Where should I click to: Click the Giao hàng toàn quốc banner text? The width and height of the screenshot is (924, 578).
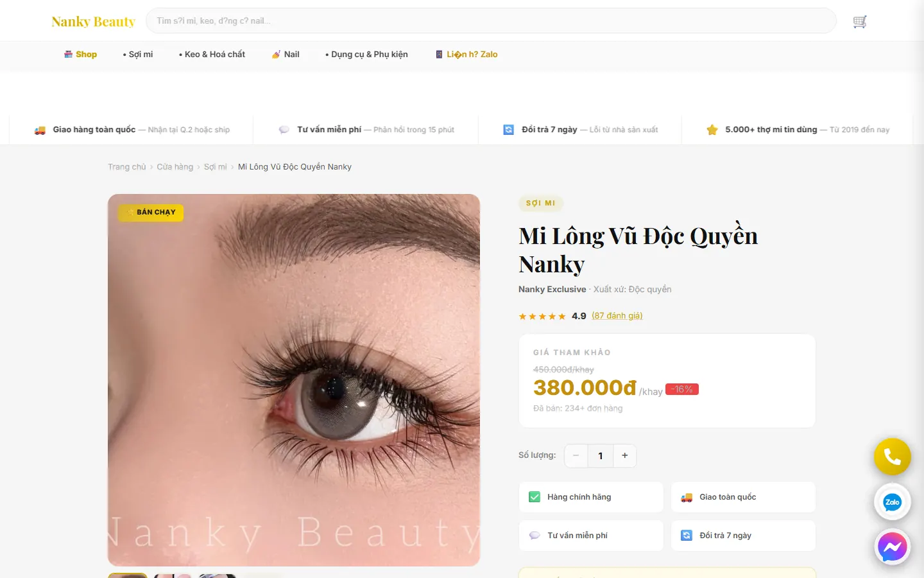(94, 130)
